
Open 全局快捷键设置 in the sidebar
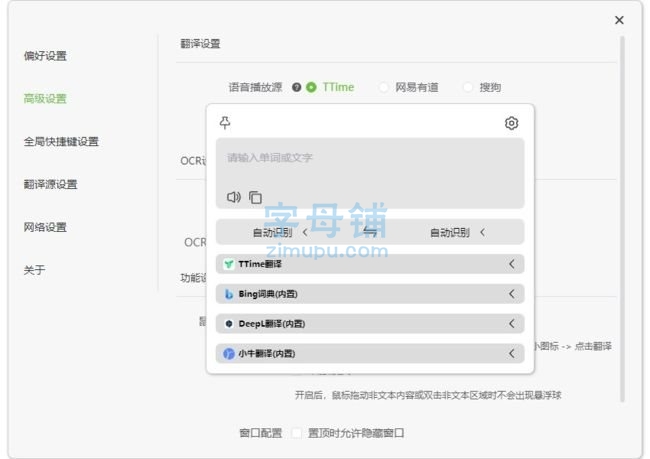point(61,141)
